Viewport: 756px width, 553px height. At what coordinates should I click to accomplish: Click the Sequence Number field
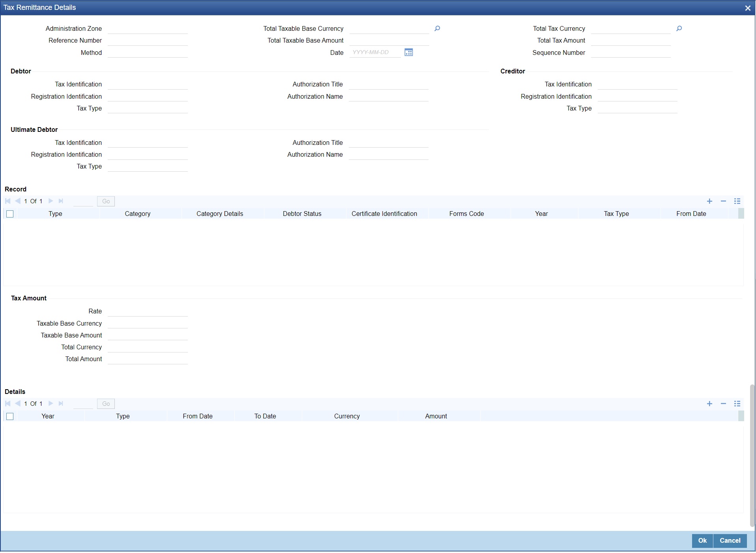pos(631,52)
